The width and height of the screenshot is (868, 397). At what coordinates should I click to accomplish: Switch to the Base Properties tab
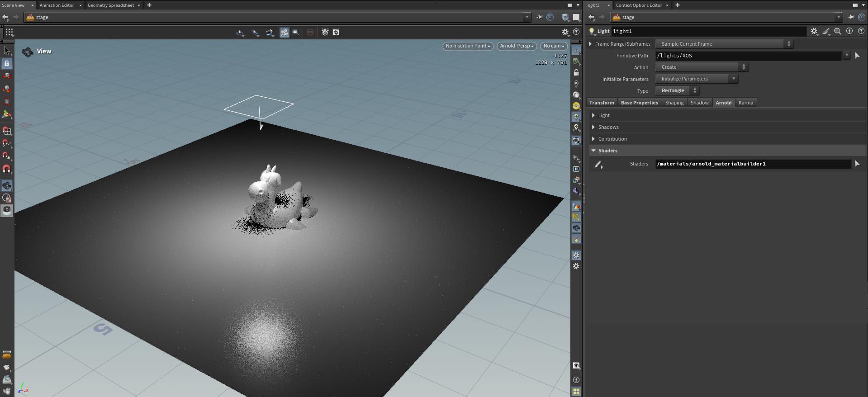pos(639,103)
